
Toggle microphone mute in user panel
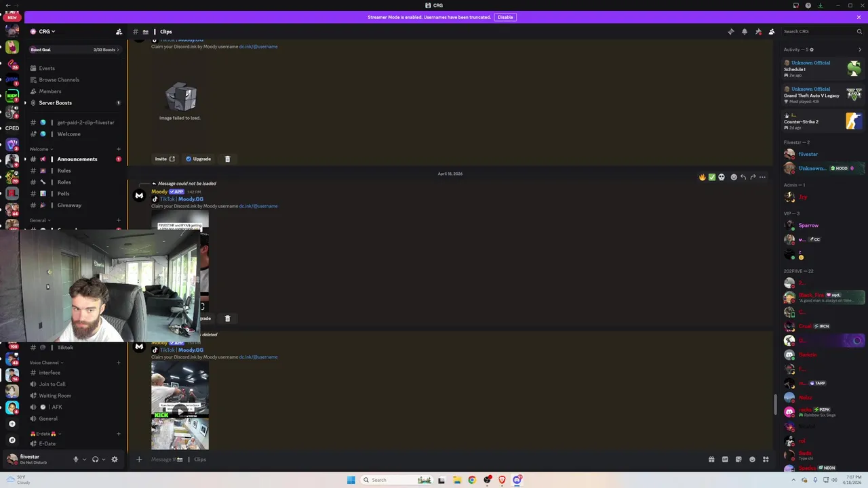pos(76,460)
